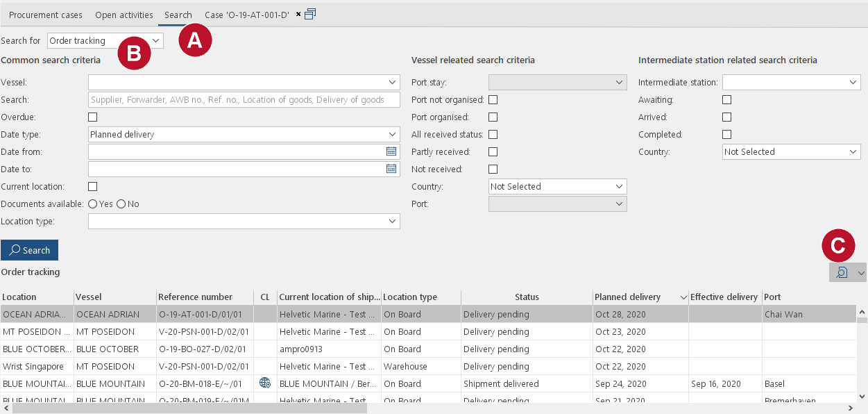The height and width of the screenshot is (414, 868).
Task: Click the horizontal scrollbar's right arrow
Action: click(851, 408)
